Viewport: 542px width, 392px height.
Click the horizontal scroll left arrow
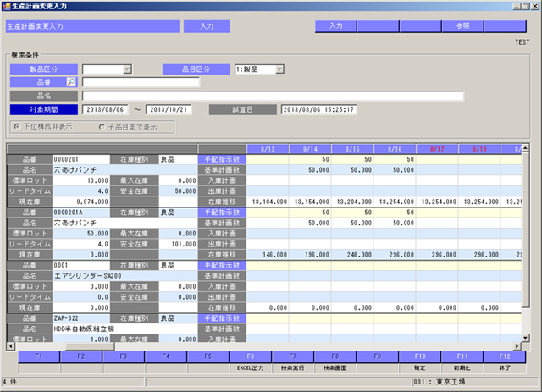pyautogui.click(x=11, y=346)
